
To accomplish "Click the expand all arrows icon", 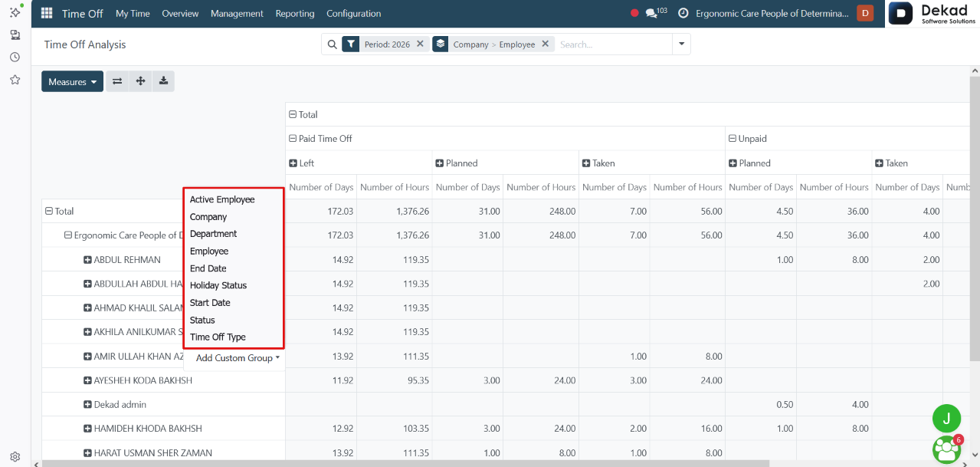I will 140,81.
